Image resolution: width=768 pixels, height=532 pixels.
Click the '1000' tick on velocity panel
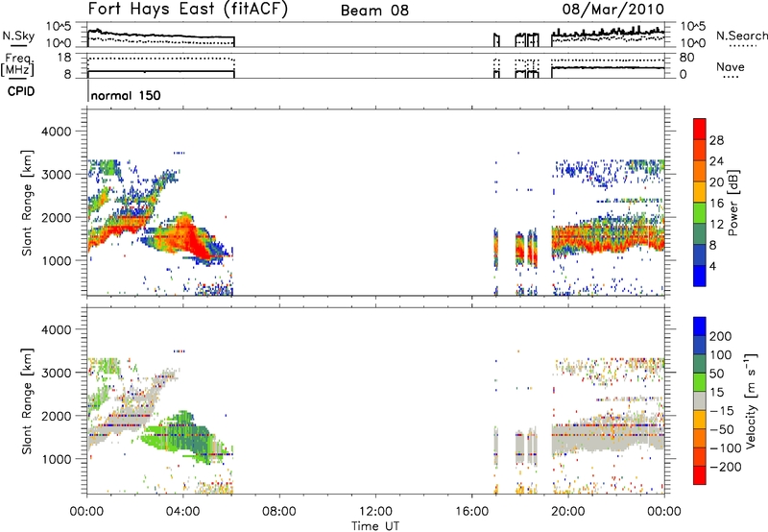56,459
